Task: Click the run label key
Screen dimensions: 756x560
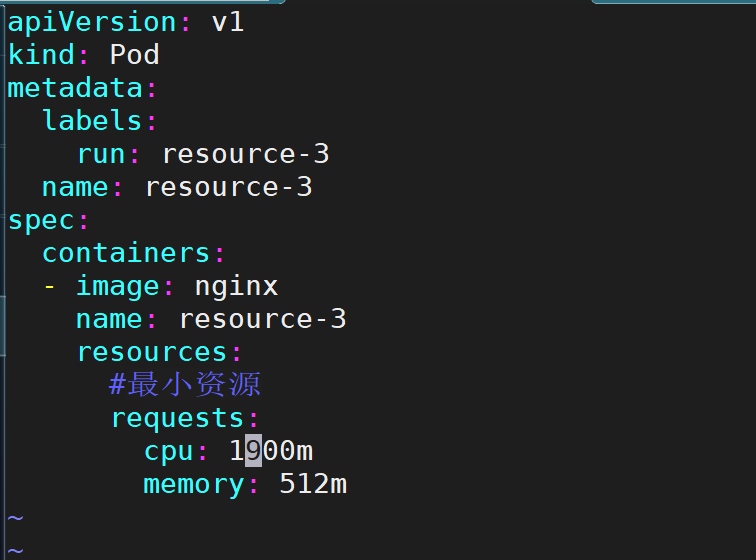Action: 101,154
